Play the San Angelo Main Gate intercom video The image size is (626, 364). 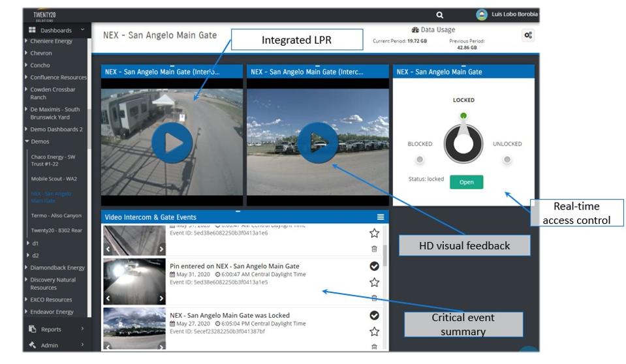[x=318, y=142]
